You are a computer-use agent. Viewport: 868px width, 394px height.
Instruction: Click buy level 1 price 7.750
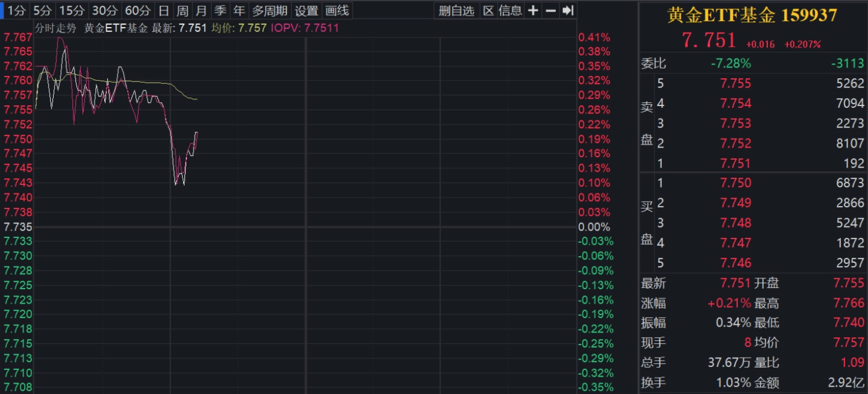(735, 183)
